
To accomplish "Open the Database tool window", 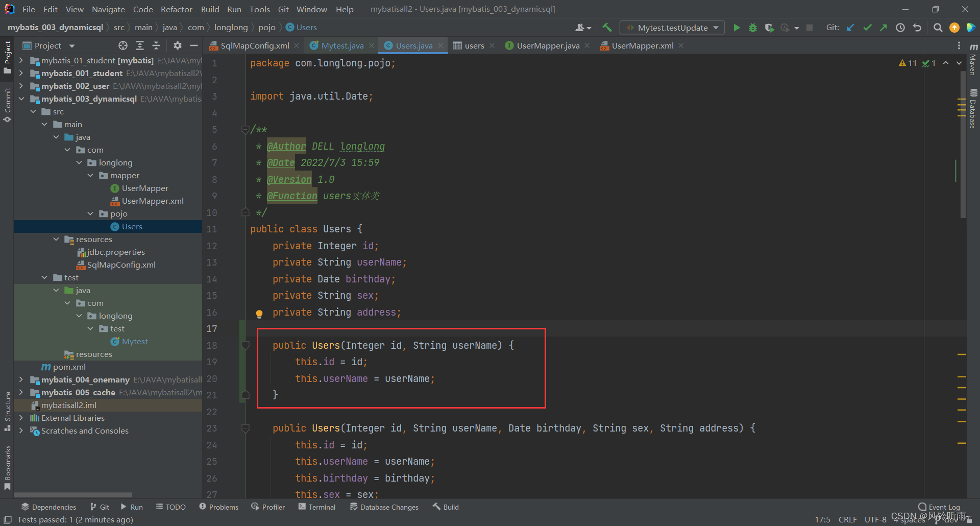I will pos(973,109).
